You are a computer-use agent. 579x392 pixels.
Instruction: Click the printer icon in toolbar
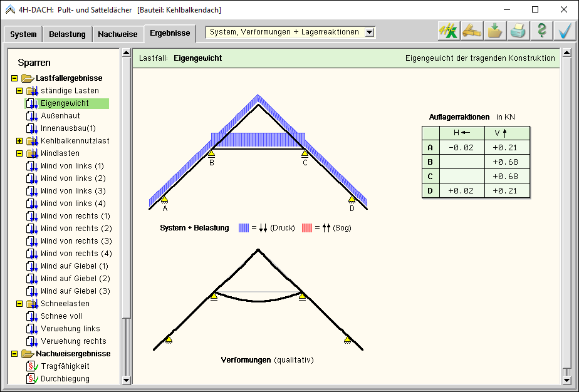tap(518, 31)
